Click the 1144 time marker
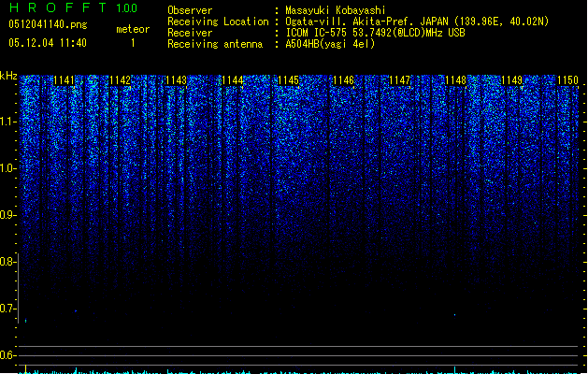 click(232, 80)
